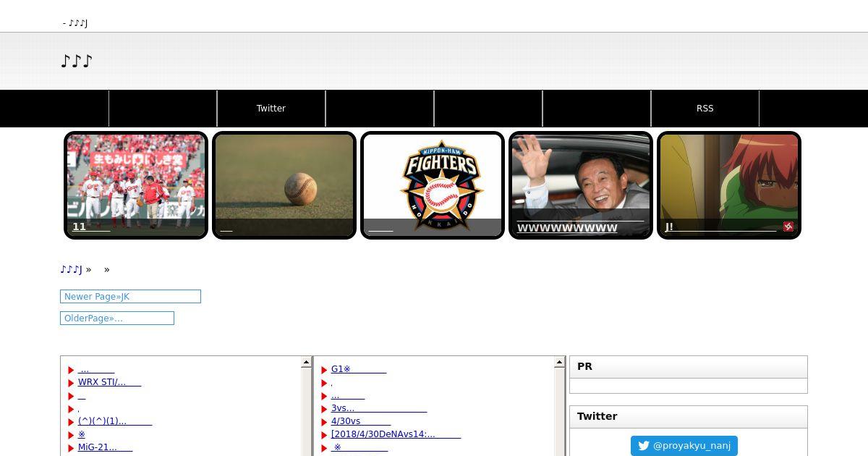The image size is (868, 456).
Task: Click scroll-up arrow of left list panel
Action: pyautogui.click(x=307, y=363)
